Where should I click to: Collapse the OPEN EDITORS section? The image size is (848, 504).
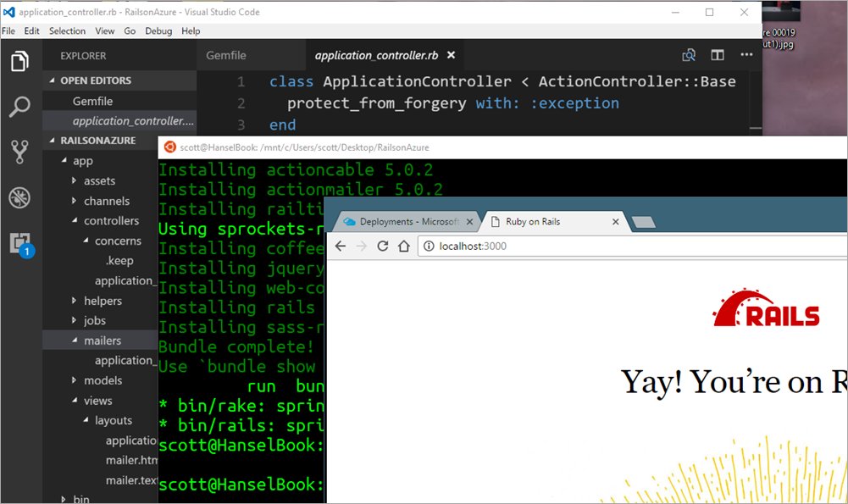click(x=52, y=80)
